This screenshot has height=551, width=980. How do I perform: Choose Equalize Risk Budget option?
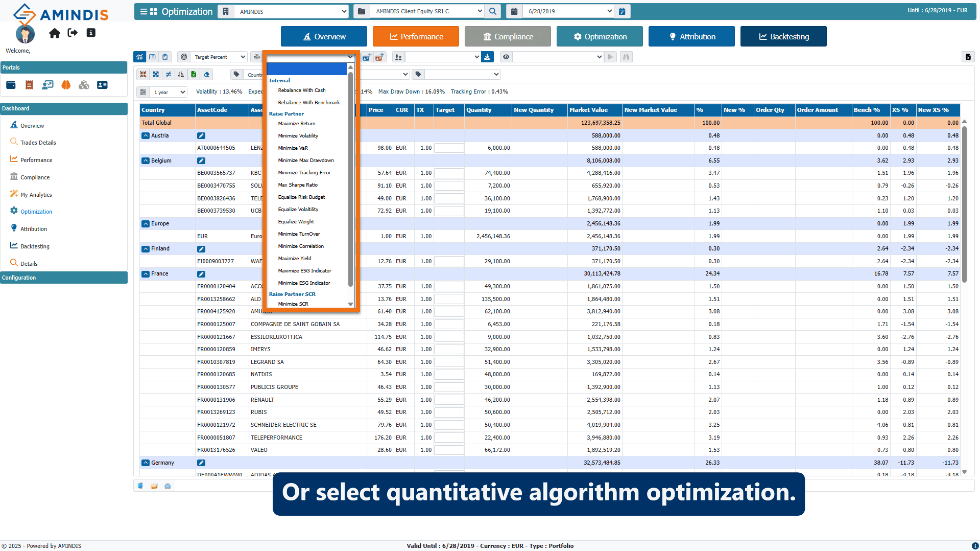coord(301,197)
